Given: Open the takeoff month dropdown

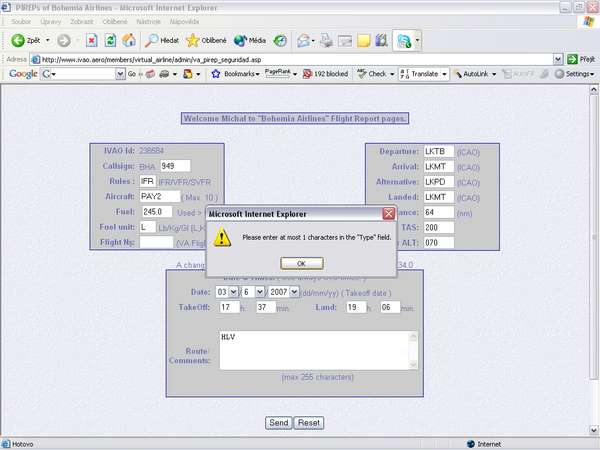Looking at the screenshot, I should [x=260, y=291].
